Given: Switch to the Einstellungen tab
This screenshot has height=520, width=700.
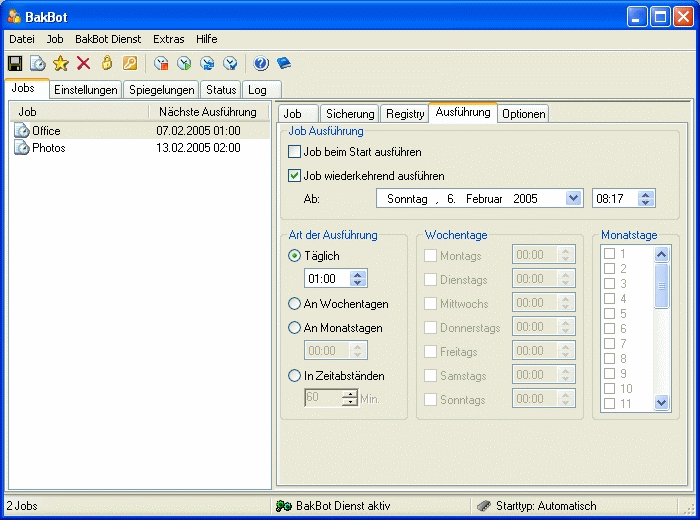Looking at the screenshot, I should pyautogui.click(x=86, y=90).
